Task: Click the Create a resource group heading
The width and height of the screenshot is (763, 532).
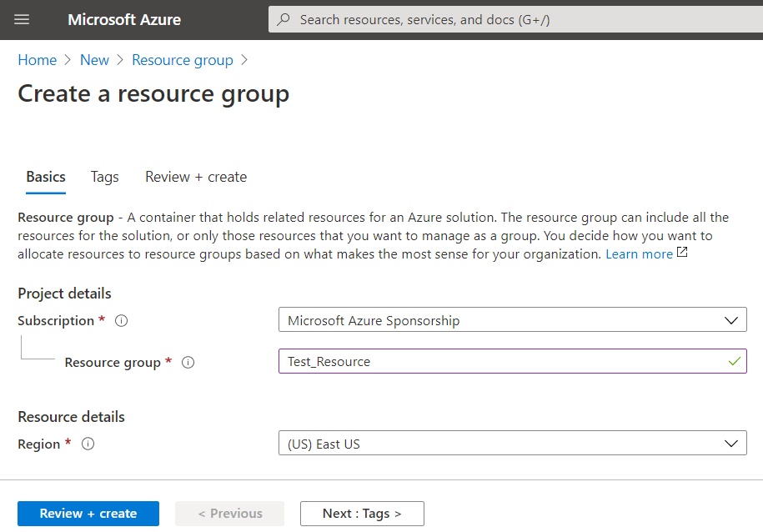Action: pyautogui.click(x=153, y=94)
